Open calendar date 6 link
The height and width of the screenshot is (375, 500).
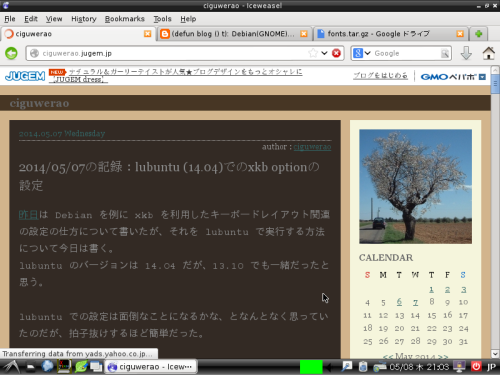tap(399, 302)
